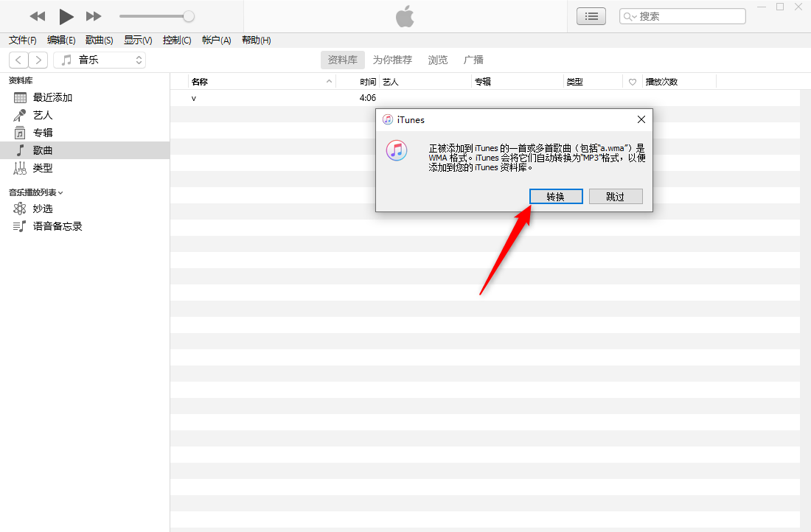This screenshot has width=811, height=532.
Task: Sort by the 时间 column header
Action: 368,82
